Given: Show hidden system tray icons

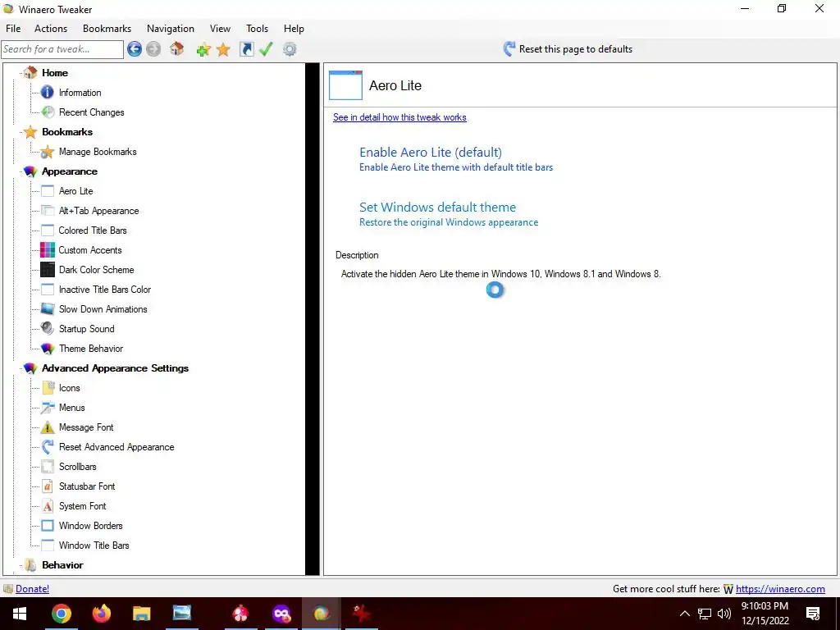Looking at the screenshot, I should tap(685, 614).
